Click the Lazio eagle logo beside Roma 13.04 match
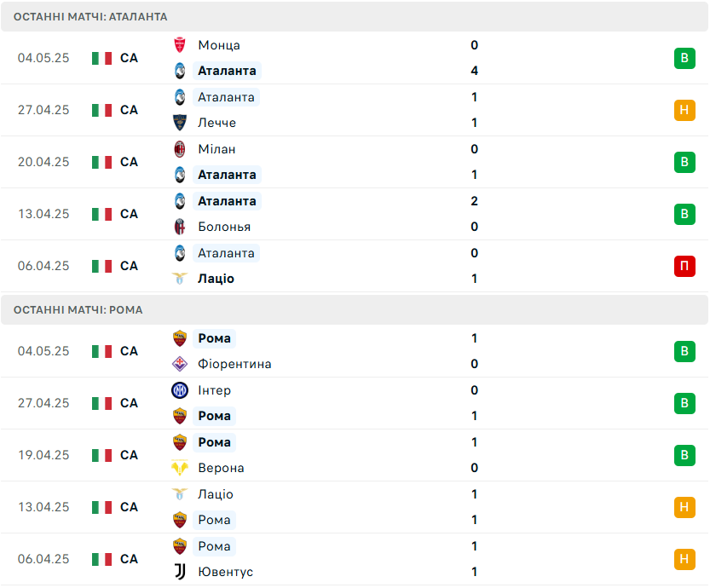710x588 pixels. point(180,494)
